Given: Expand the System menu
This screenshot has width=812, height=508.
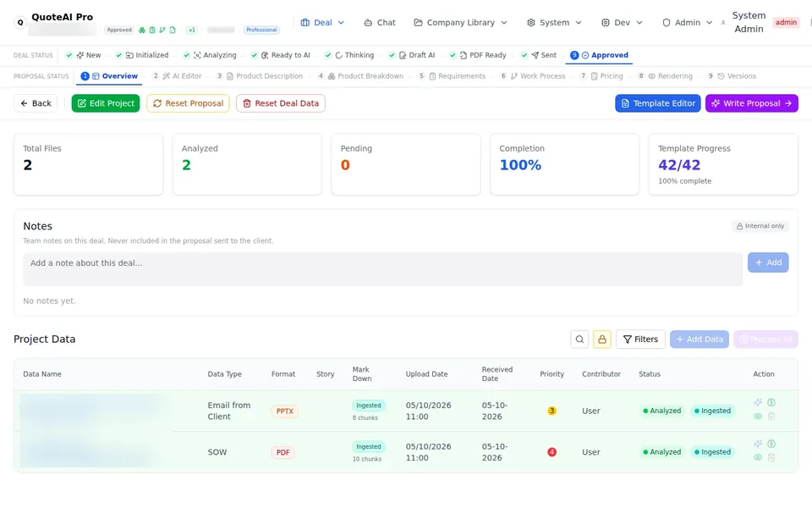Looking at the screenshot, I should [554, 23].
